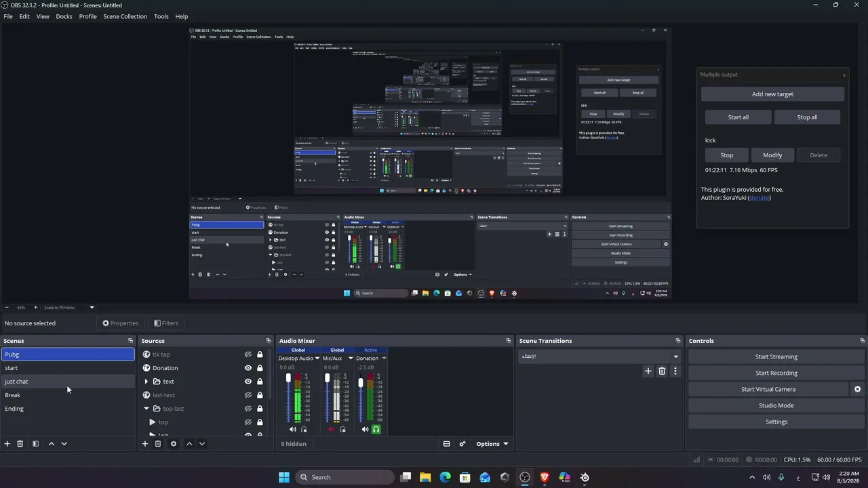Mute the Donation audio channel

[x=366, y=429]
